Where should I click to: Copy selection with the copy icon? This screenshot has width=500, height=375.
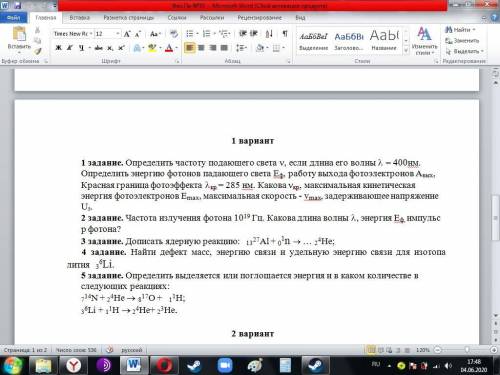(x=38, y=41)
